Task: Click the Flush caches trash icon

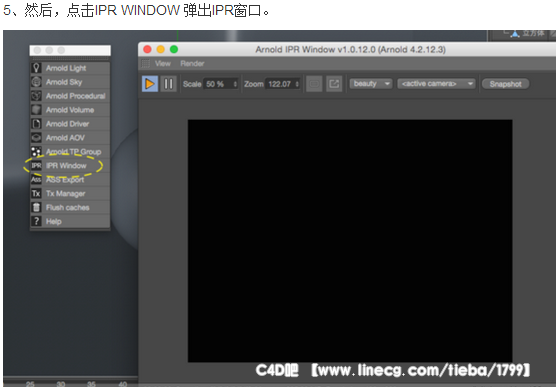Action: coord(36,208)
